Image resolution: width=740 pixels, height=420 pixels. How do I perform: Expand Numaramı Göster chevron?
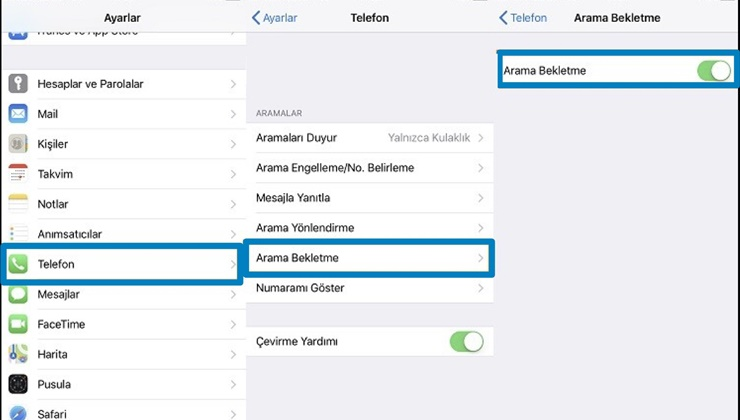tap(481, 288)
